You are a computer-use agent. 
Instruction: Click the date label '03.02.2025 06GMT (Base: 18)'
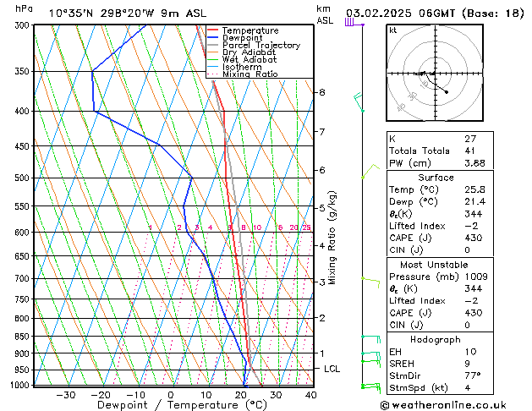[x=435, y=14]
